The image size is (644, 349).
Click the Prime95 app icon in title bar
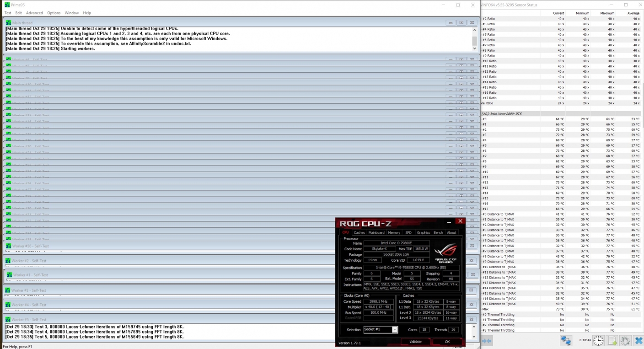(7, 5)
